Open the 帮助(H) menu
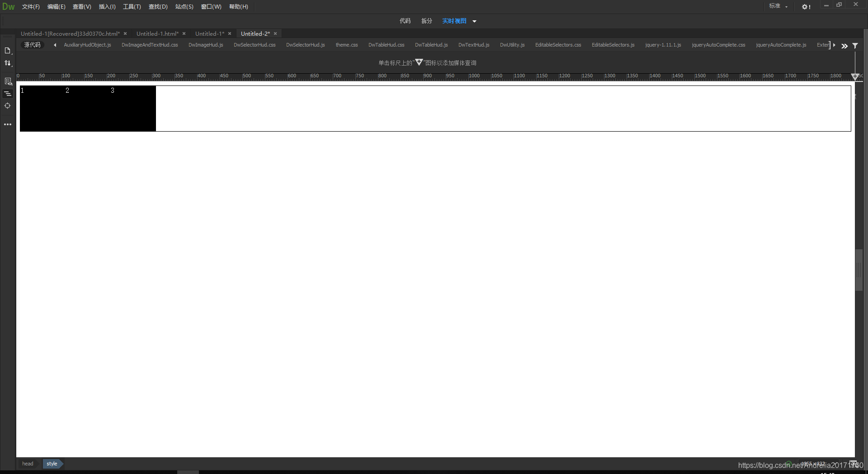Image resolution: width=868 pixels, height=474 pixels. pyautogui.click(x=239, y=7)
